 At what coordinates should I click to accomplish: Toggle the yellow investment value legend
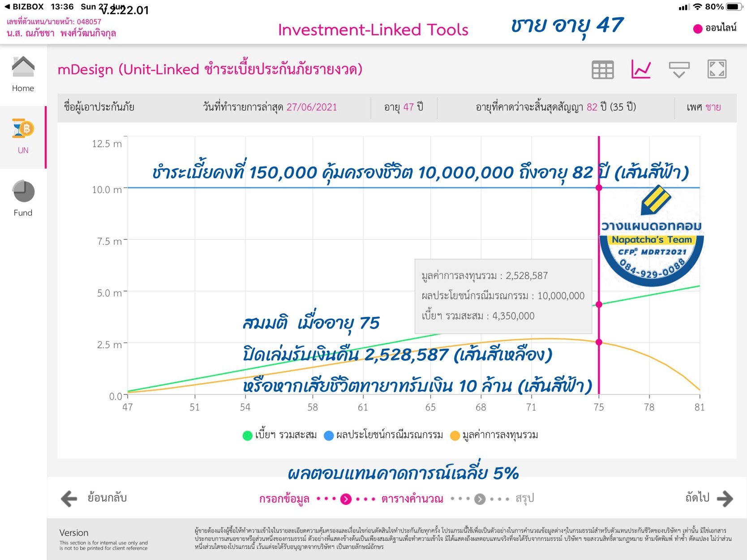point(455,435)
